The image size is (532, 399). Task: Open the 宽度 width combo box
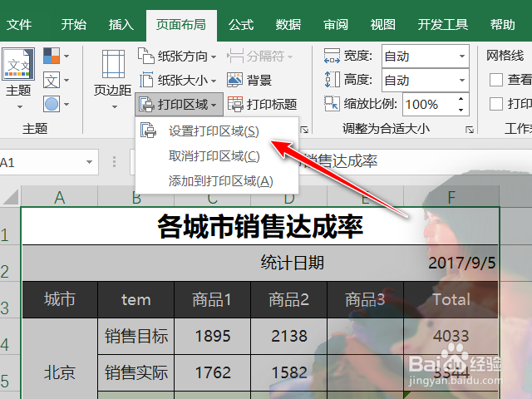(x=425, y=56)
